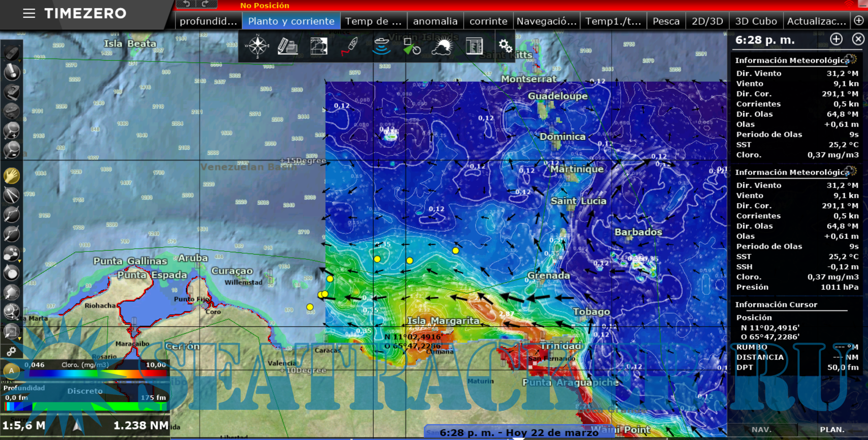Add a new workspace tab with plus

click(x=859, y=21)
